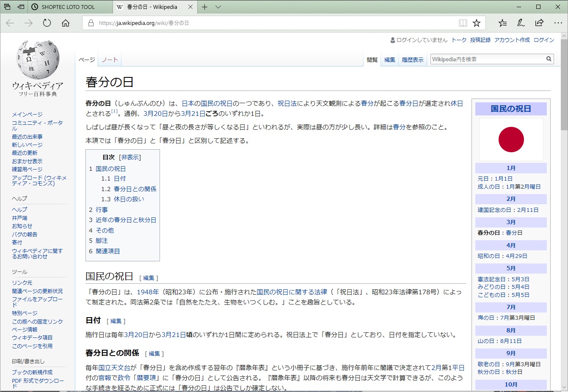Add this page to favorites with the star
Screen dimensions: 568x392
point(477,23)
